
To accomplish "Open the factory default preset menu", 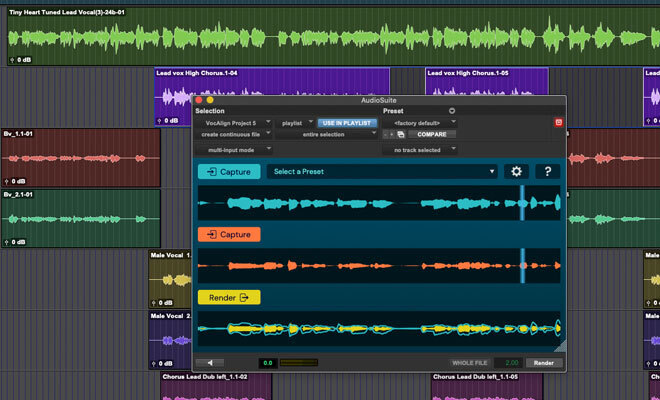I will pyautogui.click(x=419, y=122).
